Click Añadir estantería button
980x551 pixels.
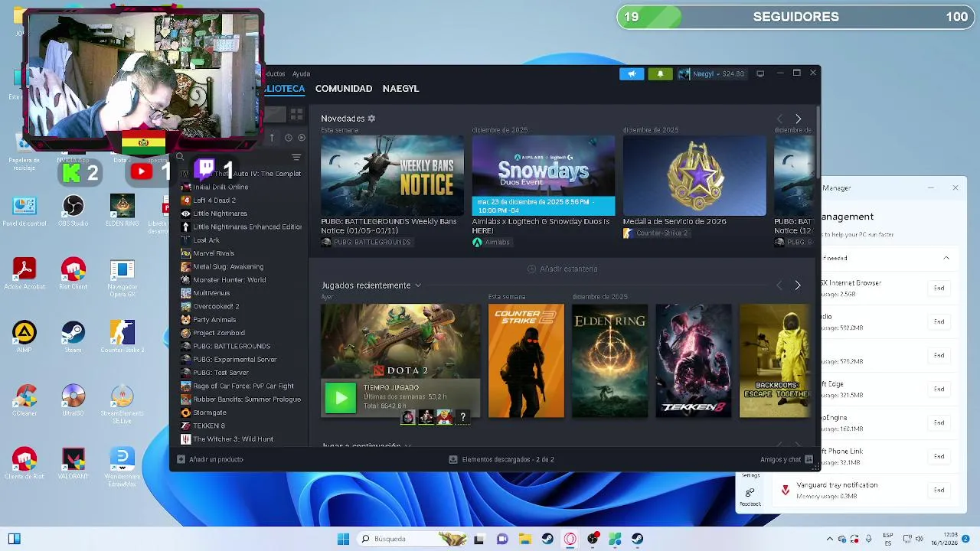point(563,269)
